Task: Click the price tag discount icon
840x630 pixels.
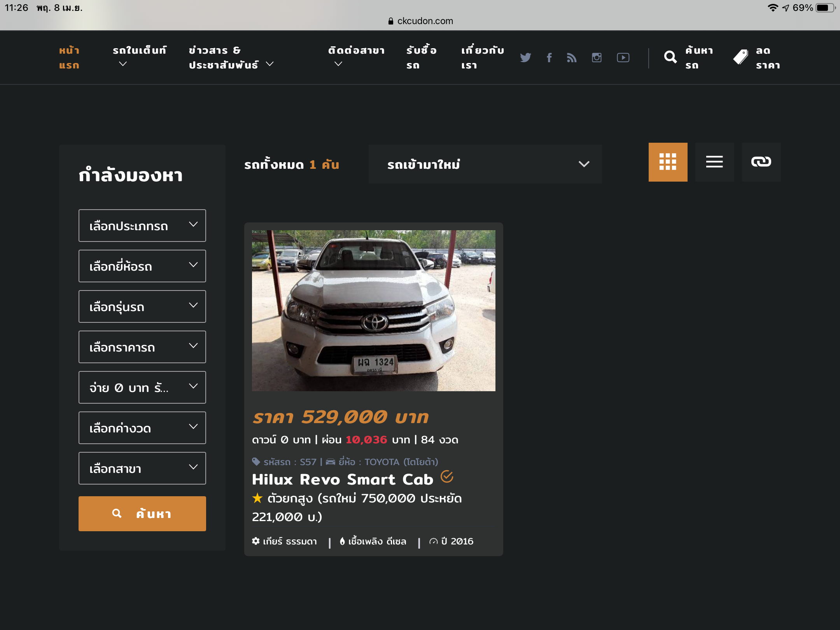Action: 740,58
